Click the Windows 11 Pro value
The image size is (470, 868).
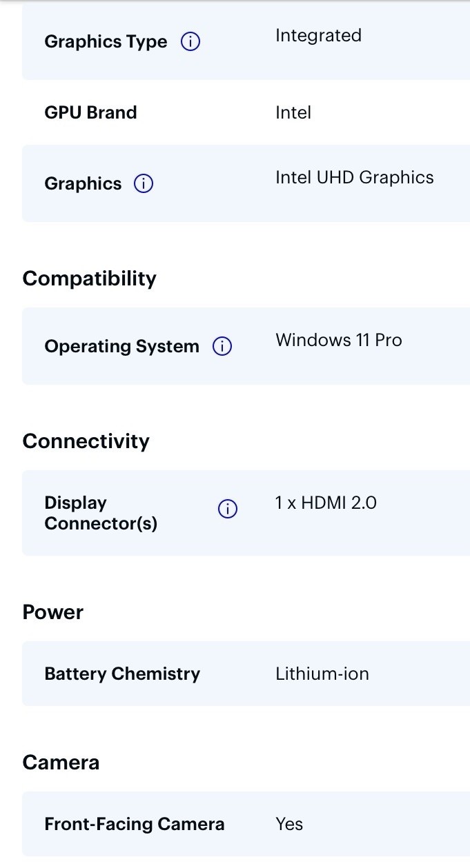point(339,341)
